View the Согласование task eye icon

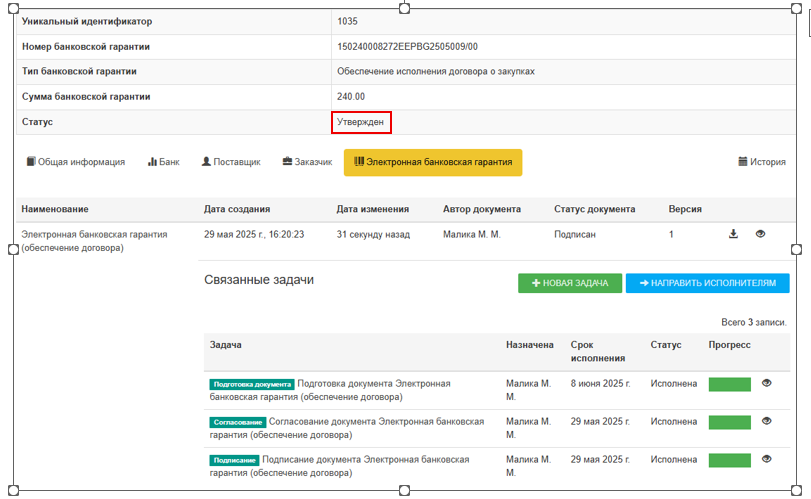767,421
